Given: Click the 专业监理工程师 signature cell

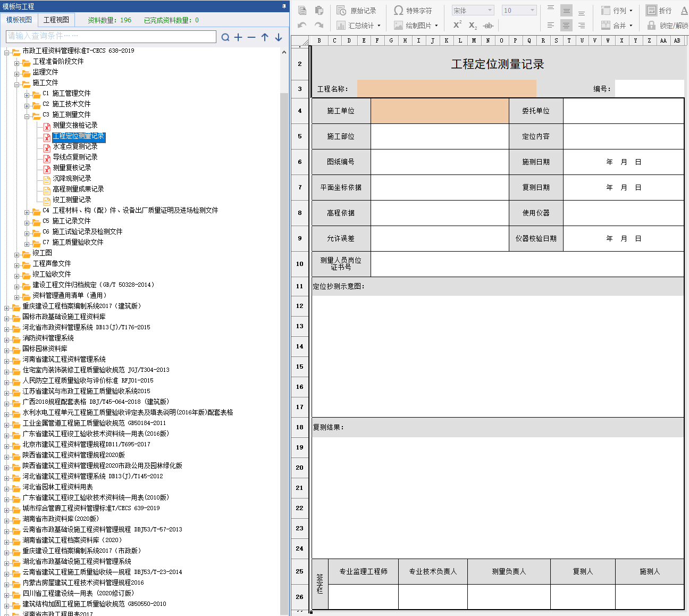Looking at the screenshot, I should point(364,571).
